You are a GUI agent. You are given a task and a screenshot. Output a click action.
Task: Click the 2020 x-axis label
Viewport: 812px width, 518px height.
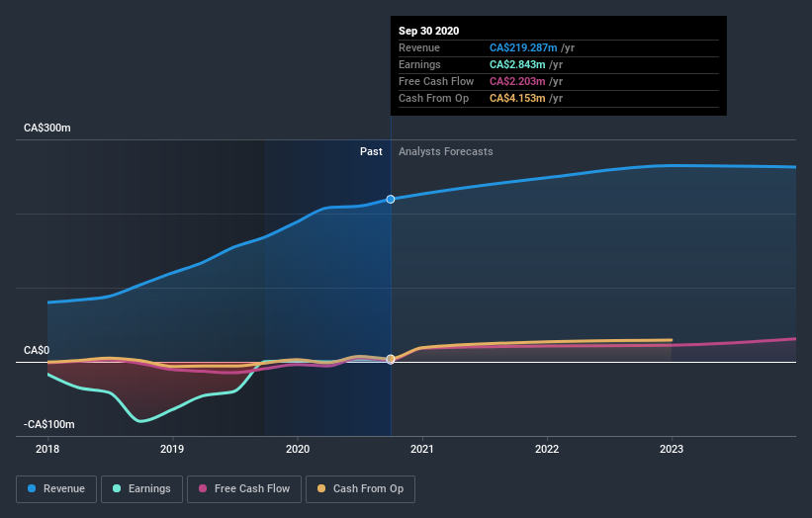coord(298,449)
